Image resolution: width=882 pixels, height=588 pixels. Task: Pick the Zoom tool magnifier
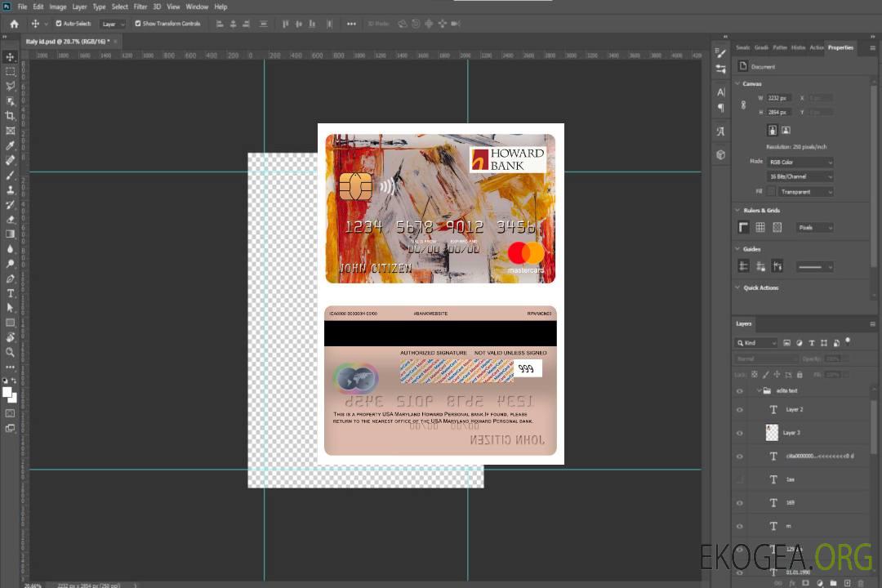pos(11,352)
